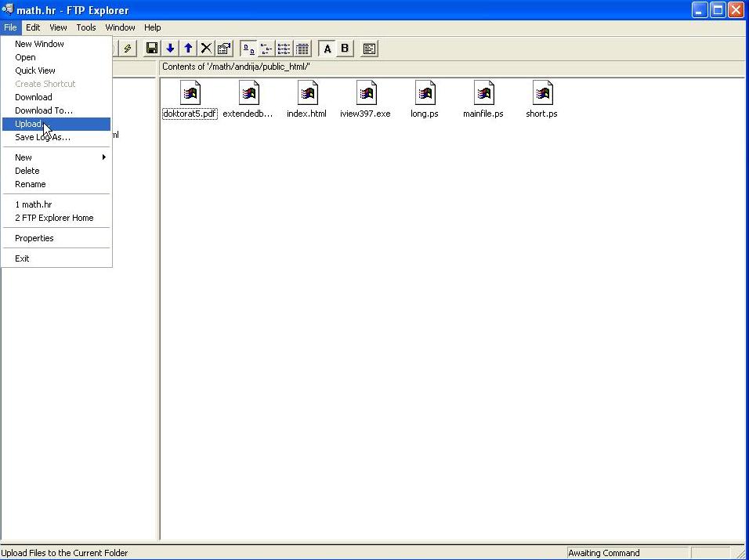Choose Upload from the File menu
This screenshot has width=749, height=560.
[x=56, y=124]
